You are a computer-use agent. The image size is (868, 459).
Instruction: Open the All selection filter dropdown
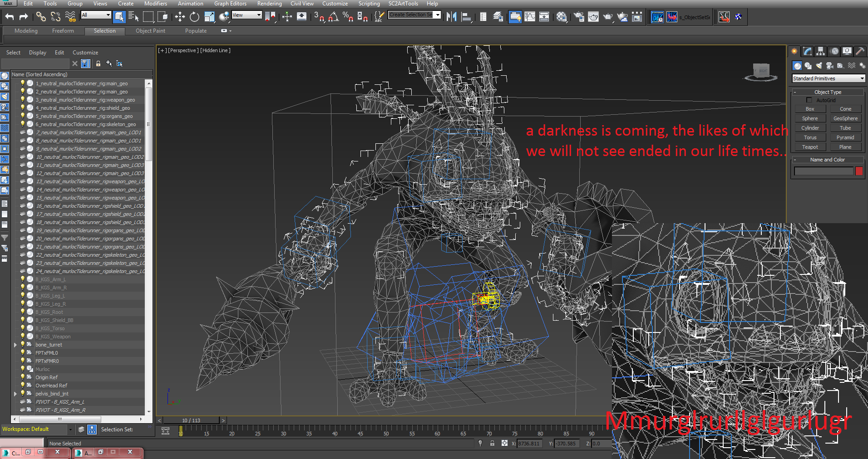point(96,15)
